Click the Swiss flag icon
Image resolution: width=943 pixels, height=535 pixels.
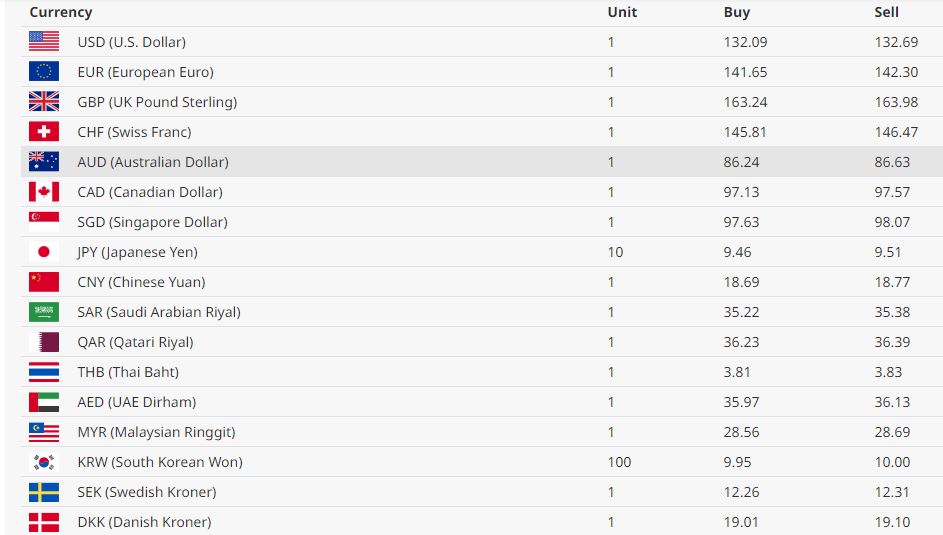44,132
